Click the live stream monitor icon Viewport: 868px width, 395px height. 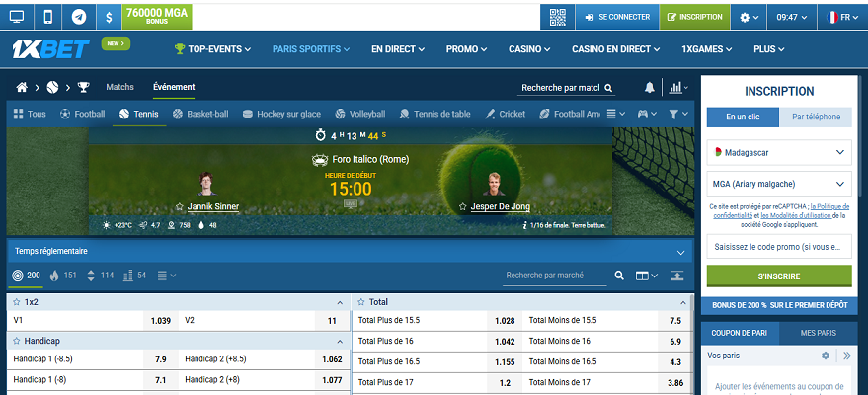pos(350,204)
